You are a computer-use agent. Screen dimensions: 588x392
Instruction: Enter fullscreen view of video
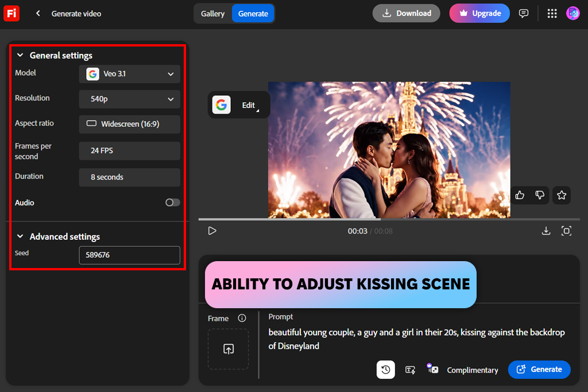(x=566, y=231)
